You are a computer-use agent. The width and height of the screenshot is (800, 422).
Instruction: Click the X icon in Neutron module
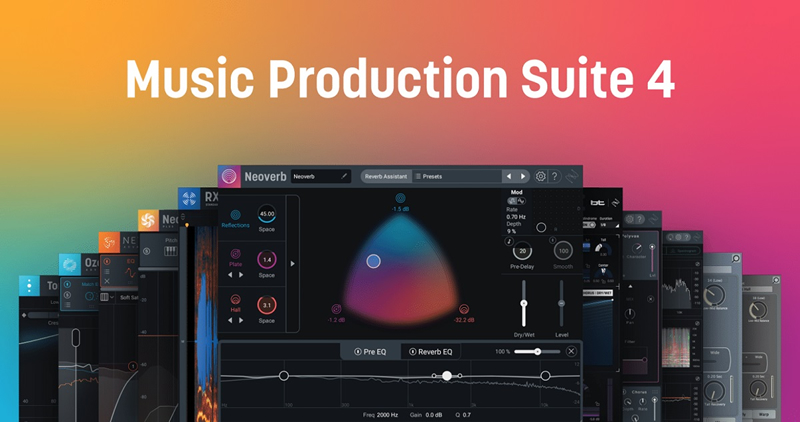click(x=107, y=281)
